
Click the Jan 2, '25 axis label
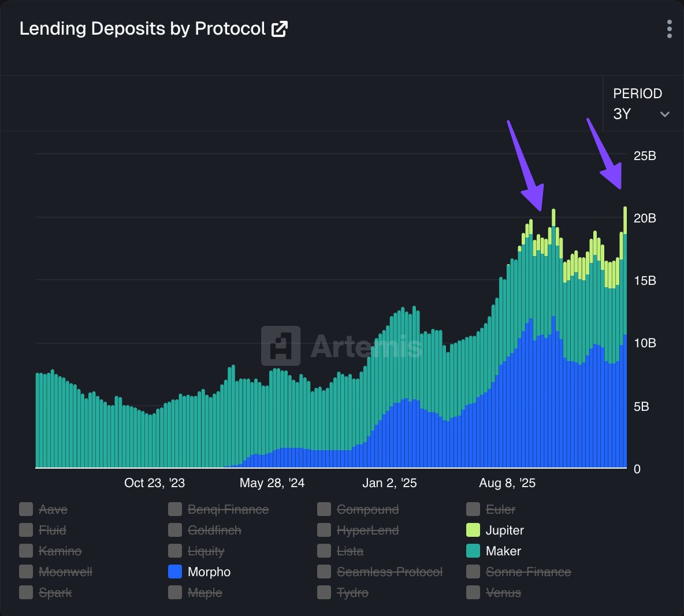[389, 483]
